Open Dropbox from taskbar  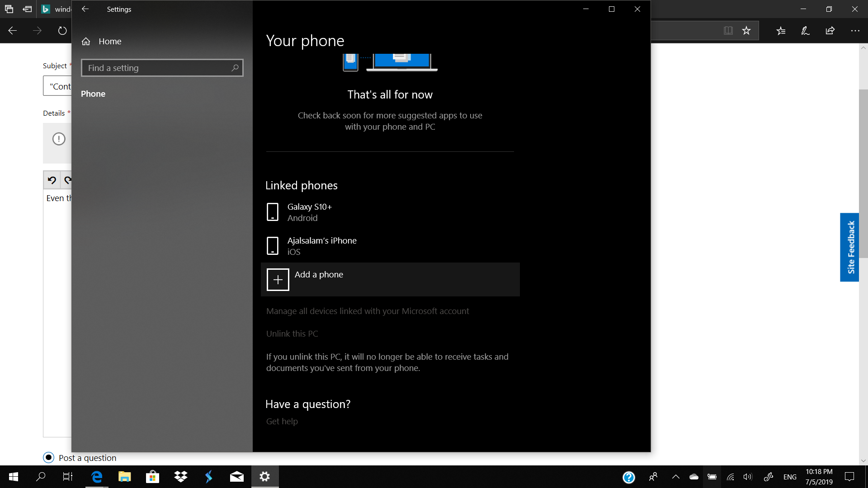181,477
